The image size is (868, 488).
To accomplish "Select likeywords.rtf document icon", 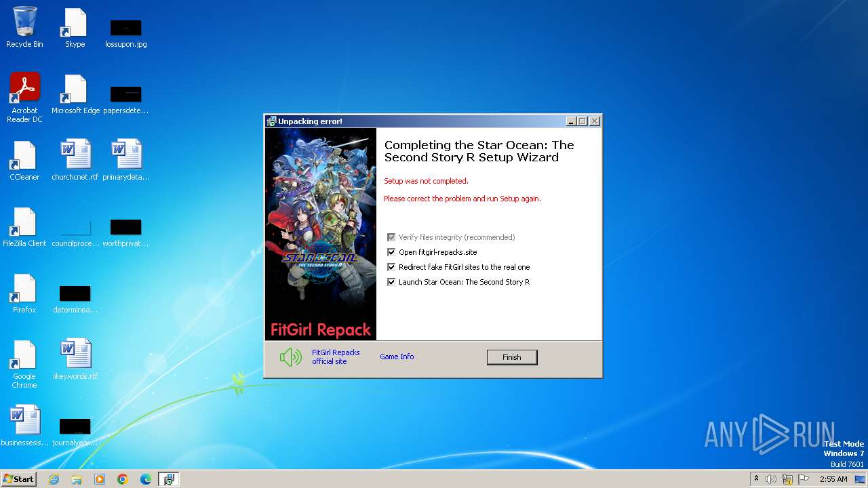I will (x=75, y=359).
